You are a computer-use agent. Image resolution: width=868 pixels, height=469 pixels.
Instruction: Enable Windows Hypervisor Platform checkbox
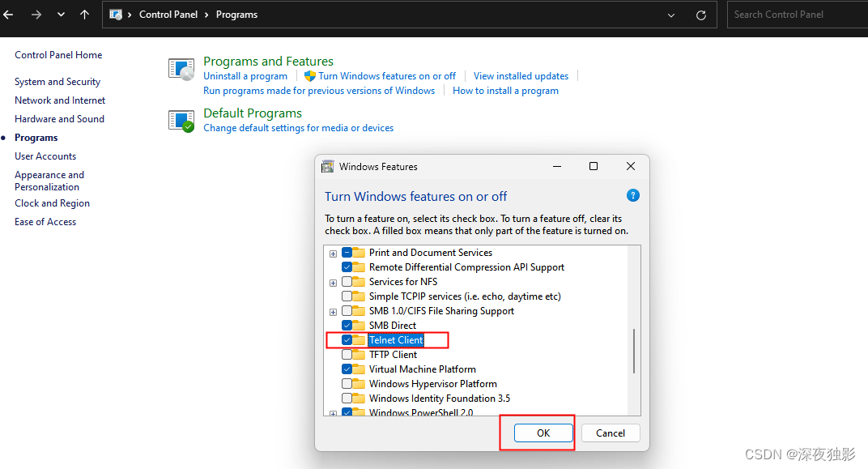347,384
